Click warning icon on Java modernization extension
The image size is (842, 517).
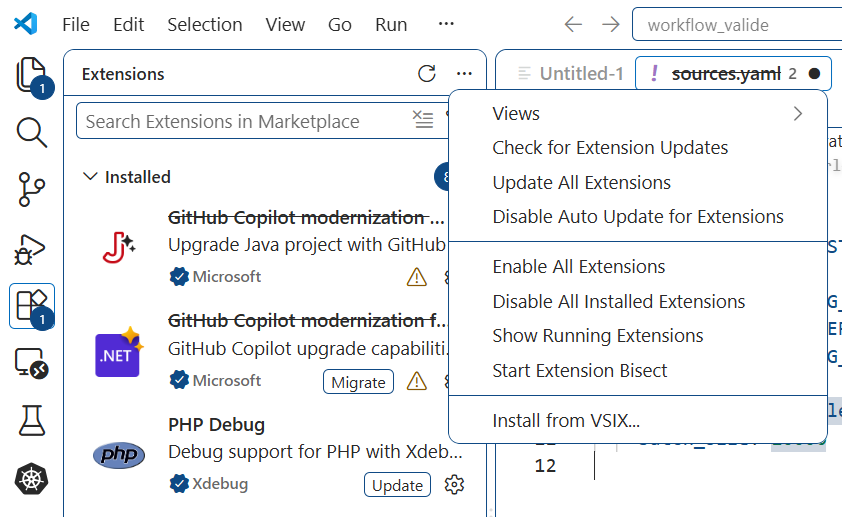417,277
